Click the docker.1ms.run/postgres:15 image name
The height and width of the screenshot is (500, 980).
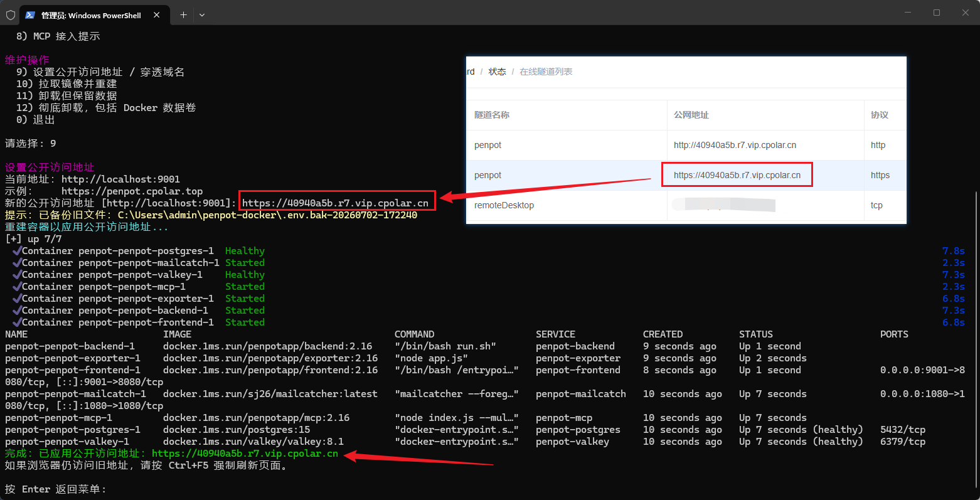237,430
